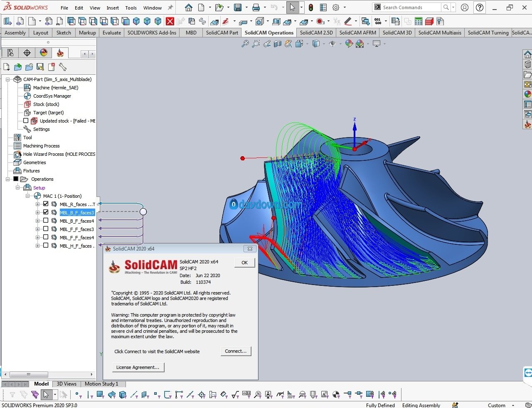Uncheck the MBL_B_F_faces3 operation checkbox
This screenshot has height=408, width=532.
46,212
